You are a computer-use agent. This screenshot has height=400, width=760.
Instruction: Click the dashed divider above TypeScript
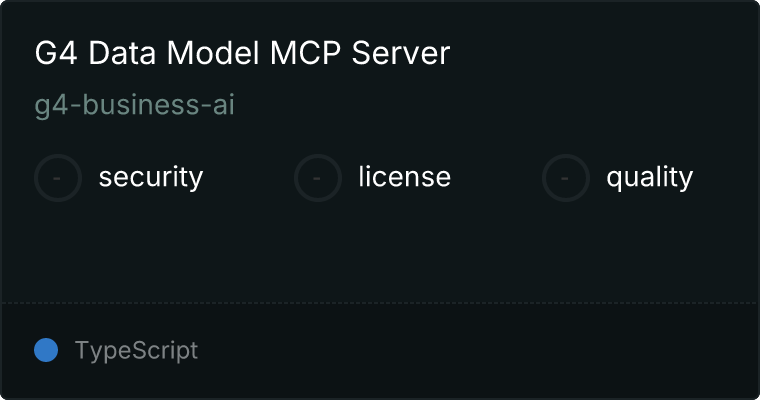pos(380,303)
